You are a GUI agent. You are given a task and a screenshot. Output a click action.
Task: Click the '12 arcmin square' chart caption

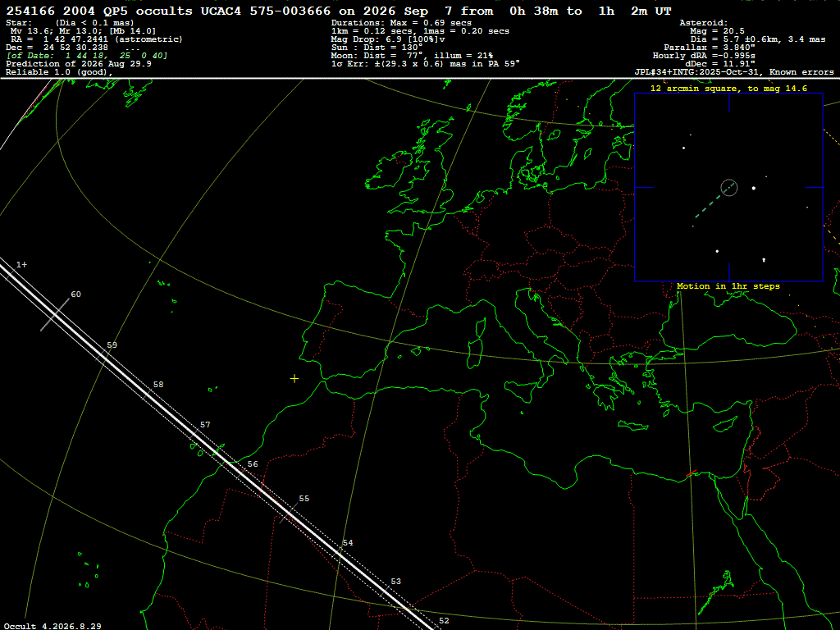pos(728,89)
